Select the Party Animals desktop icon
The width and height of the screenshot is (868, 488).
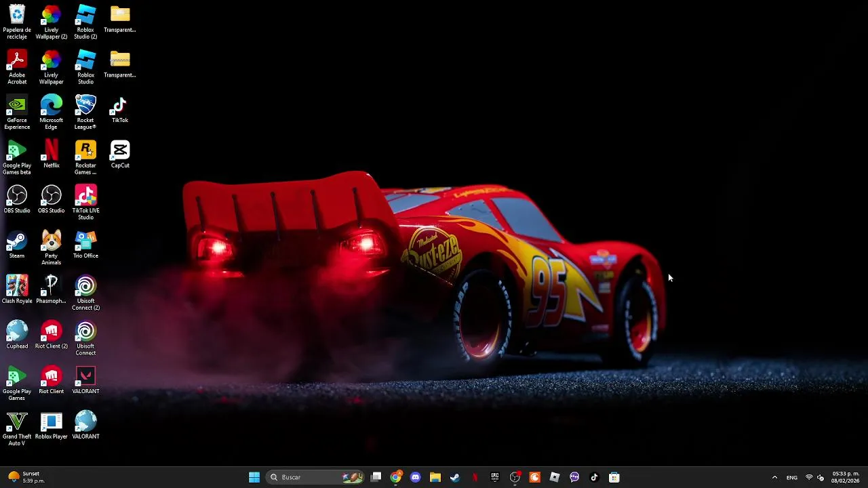click(x=52, y=248)
